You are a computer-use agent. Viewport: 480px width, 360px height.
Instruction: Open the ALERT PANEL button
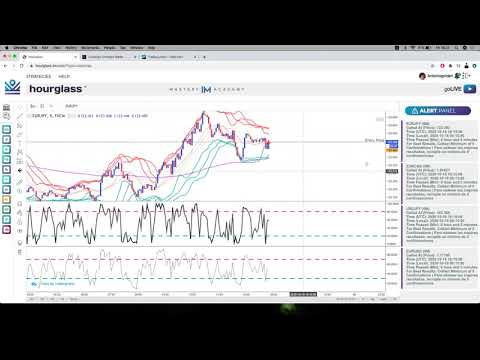(438, 111)
